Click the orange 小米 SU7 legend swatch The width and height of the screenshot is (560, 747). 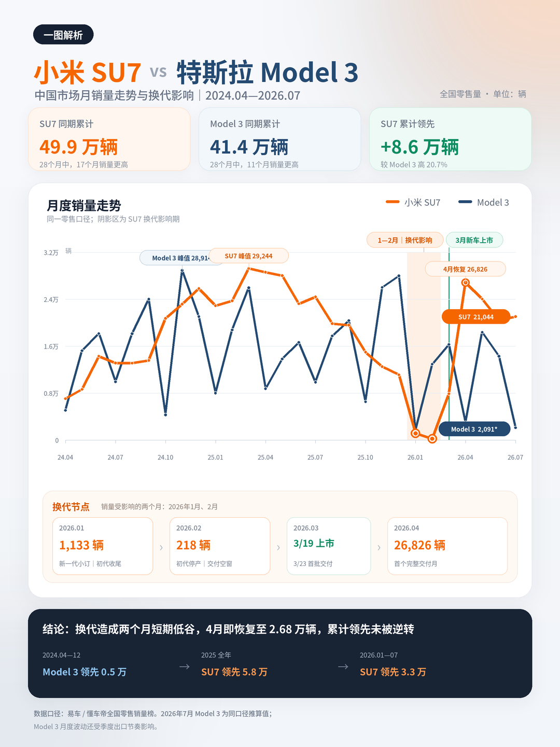tap(393, 202)
